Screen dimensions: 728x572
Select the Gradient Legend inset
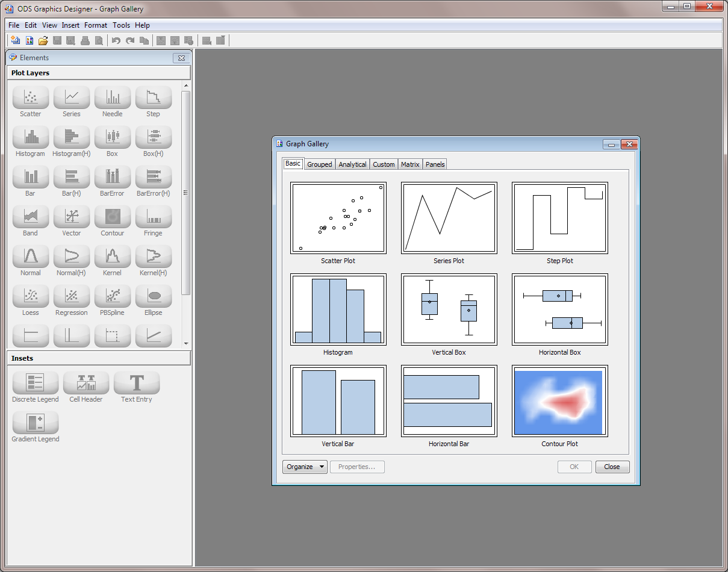click(x=35, y=423)
